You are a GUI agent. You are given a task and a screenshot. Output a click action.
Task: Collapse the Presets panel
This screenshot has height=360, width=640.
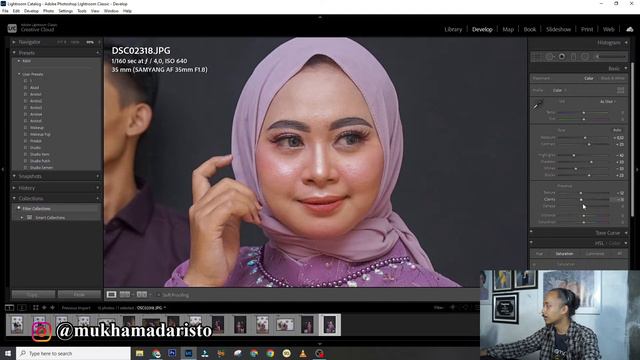[x=14, y=53]
